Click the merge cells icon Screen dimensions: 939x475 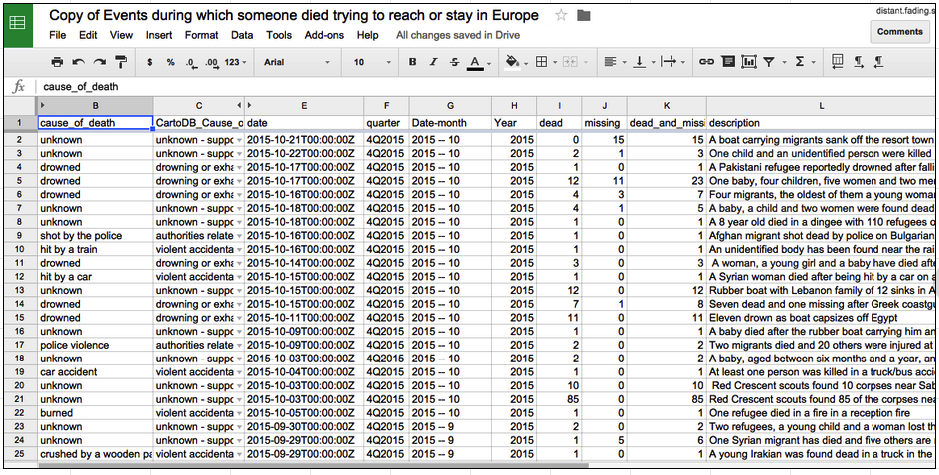coord(569,62)
